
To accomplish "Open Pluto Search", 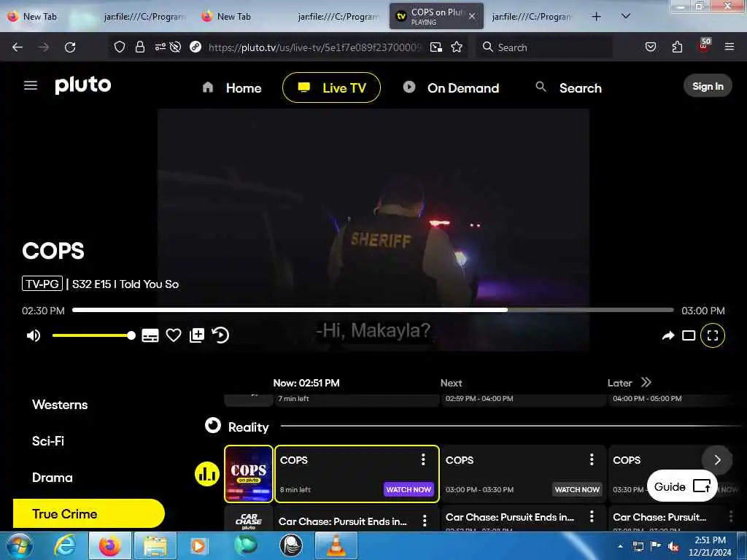I will tap(568, 87).
